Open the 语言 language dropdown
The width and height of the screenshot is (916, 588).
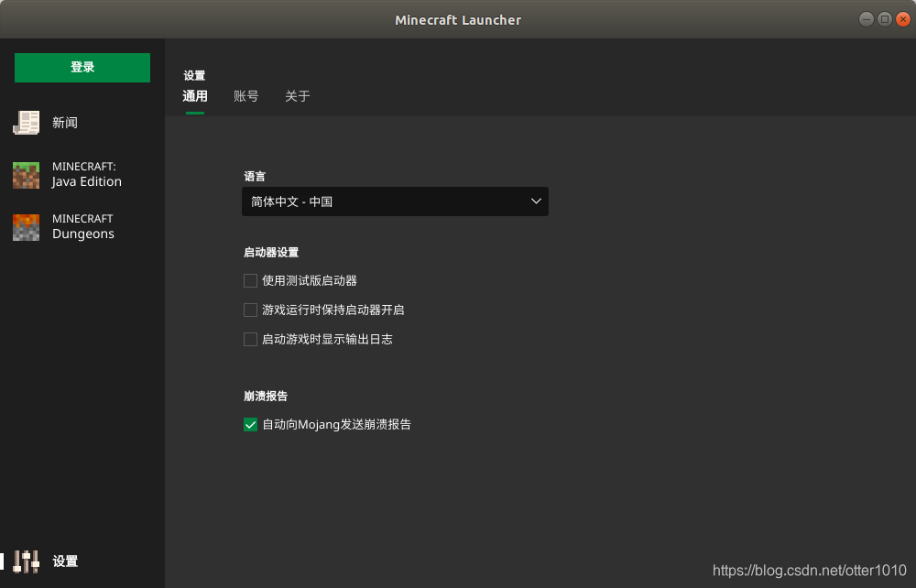coord(395,201)
